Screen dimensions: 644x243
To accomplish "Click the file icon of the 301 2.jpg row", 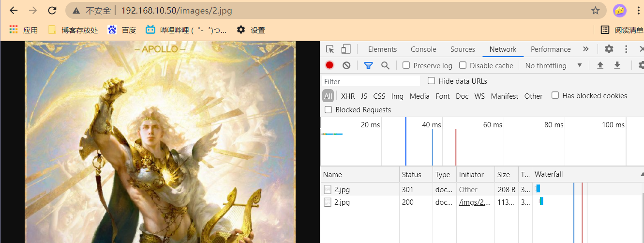I will (x=328, y=189).
